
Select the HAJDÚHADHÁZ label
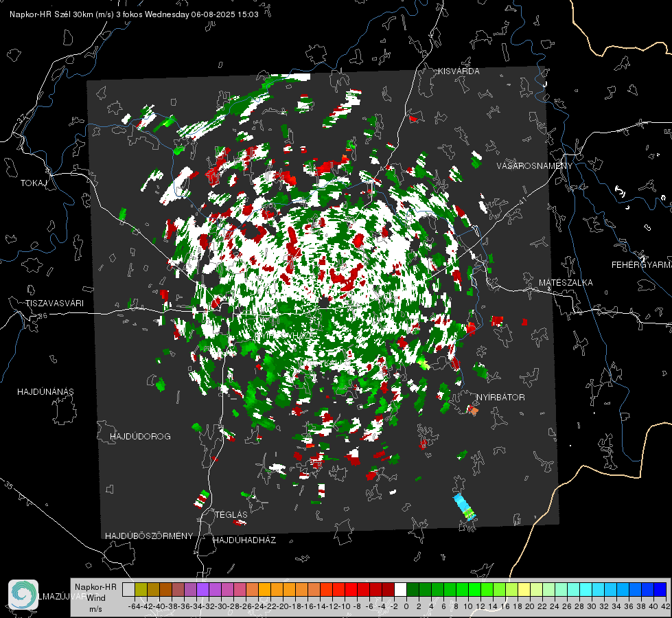tap(244, 540)
